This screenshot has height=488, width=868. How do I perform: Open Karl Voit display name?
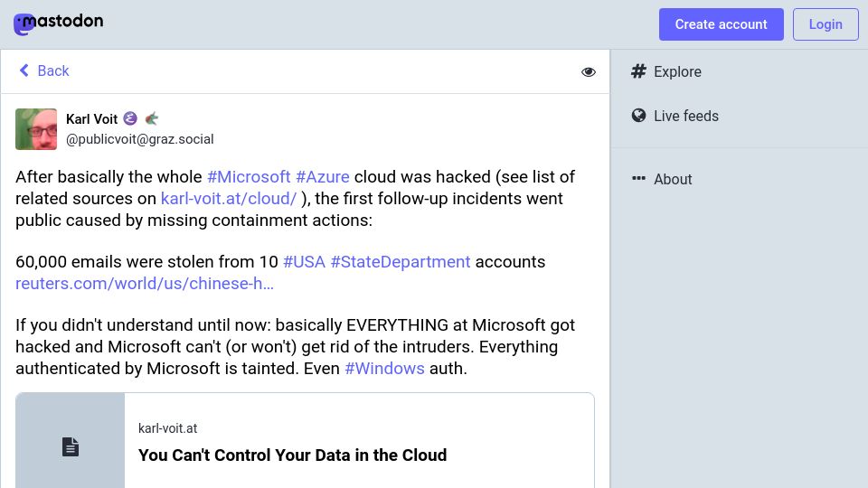click(92, 119)
